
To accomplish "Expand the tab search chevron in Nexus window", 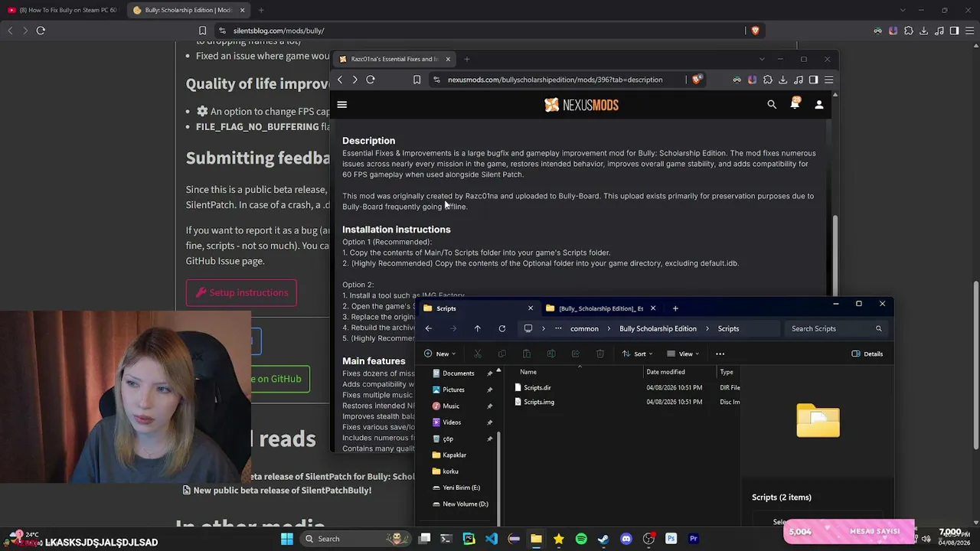I will pos(761,59).
